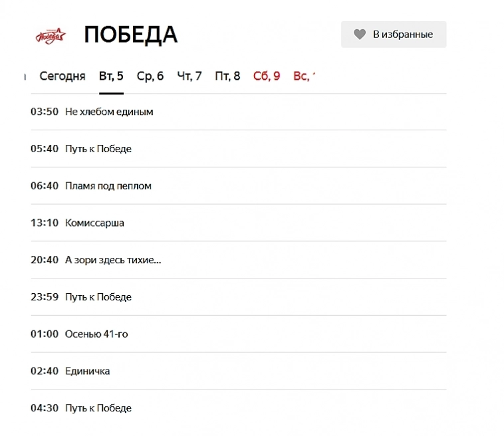Open the Комиссарша program at 13:10
Image resolution: width=504 pixels, height=436 pixels.
point(94,223)
